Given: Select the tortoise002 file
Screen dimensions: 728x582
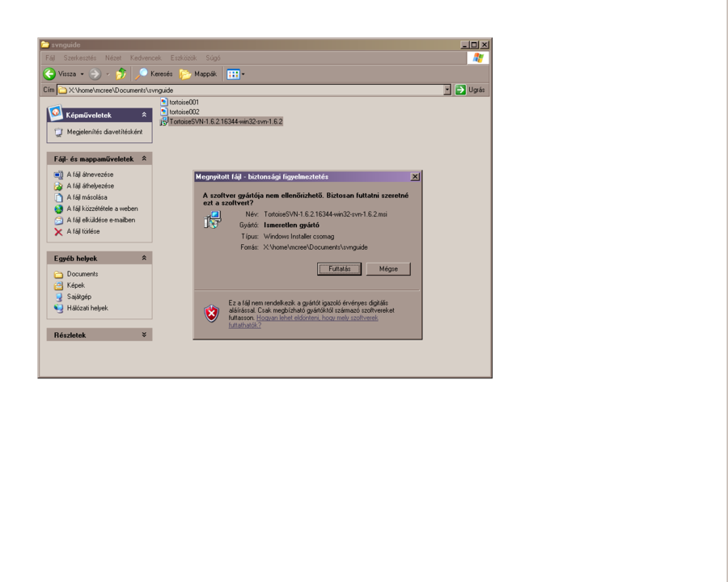Looking at the screenshot, I should pyautogui.click(x=184, y=112).
